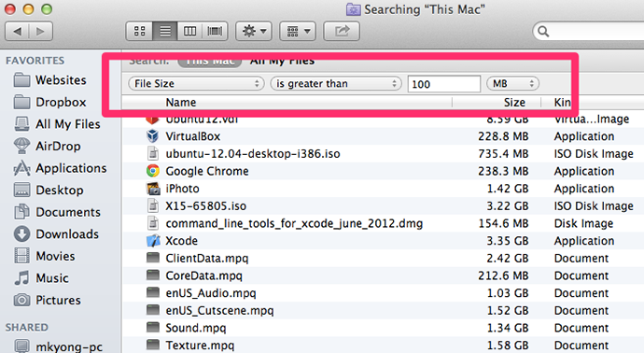The width and height of the screenshot is (644, 353).
Task: Select the CoreData.mpq file name
Action: tap(203, 275)
